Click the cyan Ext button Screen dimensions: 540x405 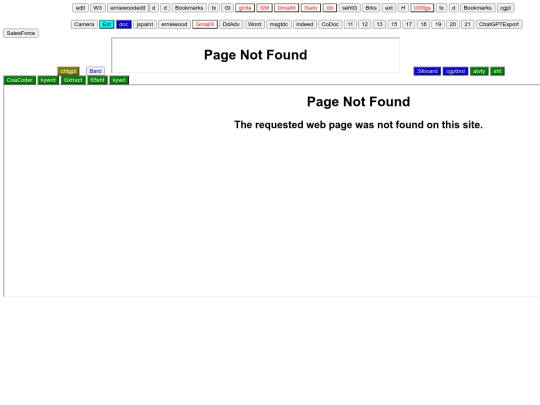click(107, 24)
